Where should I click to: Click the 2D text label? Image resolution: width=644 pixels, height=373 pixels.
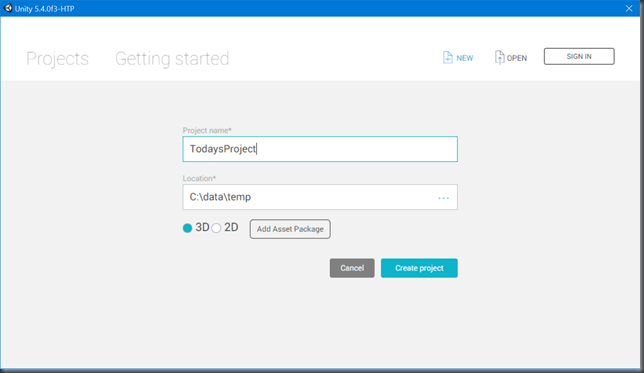click(231, 227)
